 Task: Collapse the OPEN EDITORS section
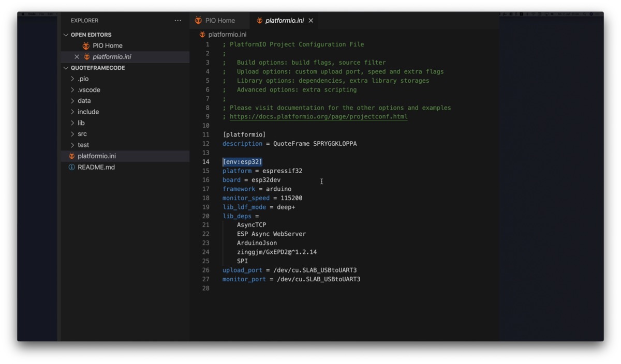click(66, 35)
